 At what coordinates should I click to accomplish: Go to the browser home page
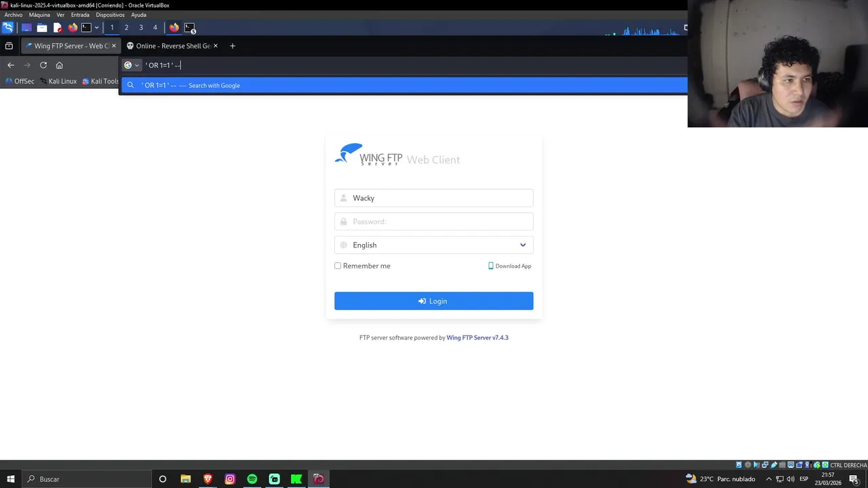point(59,65)
